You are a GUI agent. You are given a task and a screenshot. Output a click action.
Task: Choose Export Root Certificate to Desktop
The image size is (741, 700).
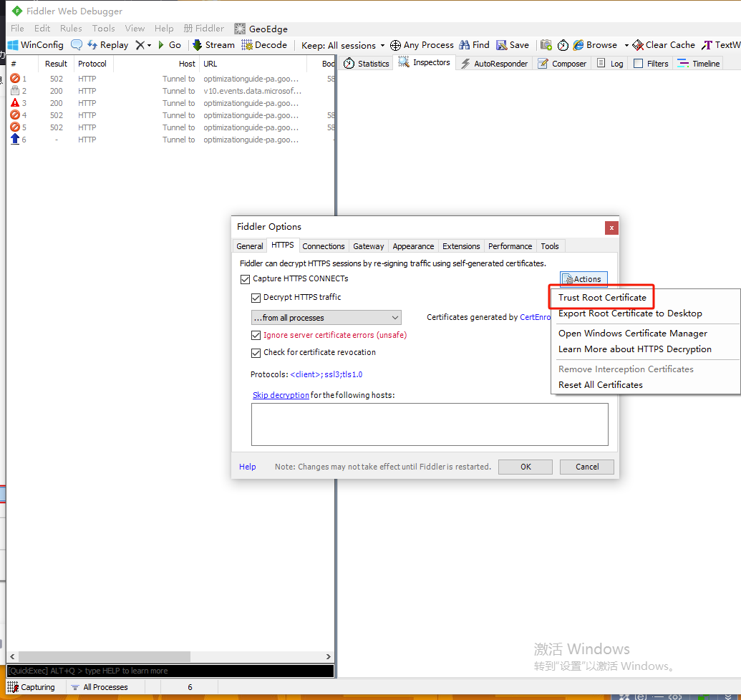(630, 313)
